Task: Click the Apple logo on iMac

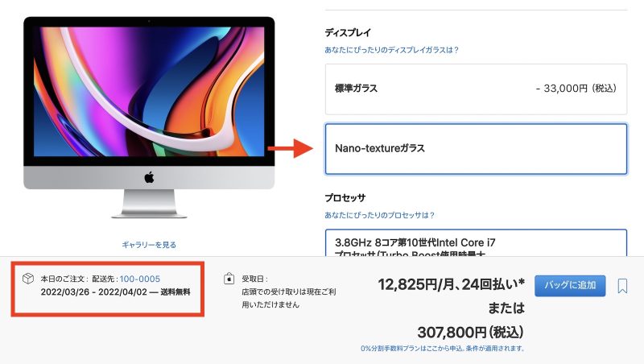Action: pyautogui.click(x=149, y=177)
